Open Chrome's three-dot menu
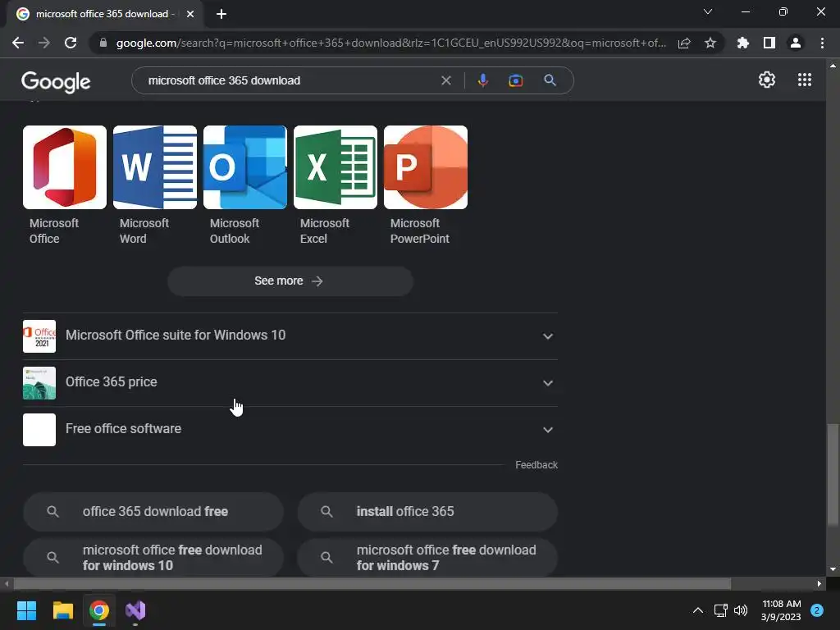840x630 pixels. tap(822, 43)
